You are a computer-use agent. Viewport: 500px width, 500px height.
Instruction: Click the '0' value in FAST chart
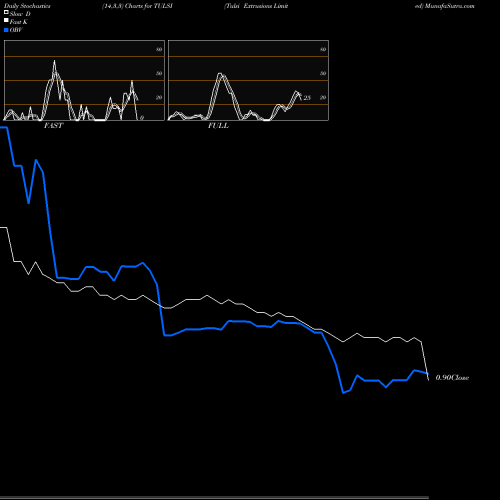pos(142,118)
